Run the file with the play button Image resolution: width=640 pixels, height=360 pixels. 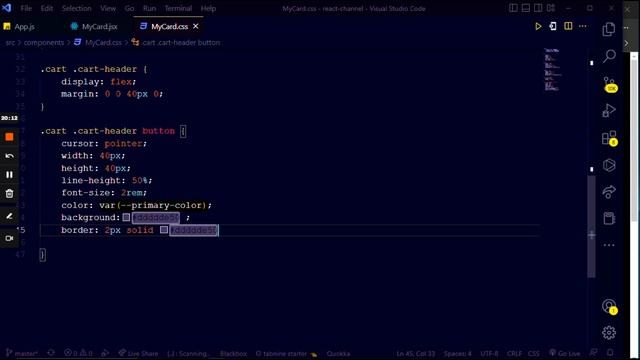point(538,27)
